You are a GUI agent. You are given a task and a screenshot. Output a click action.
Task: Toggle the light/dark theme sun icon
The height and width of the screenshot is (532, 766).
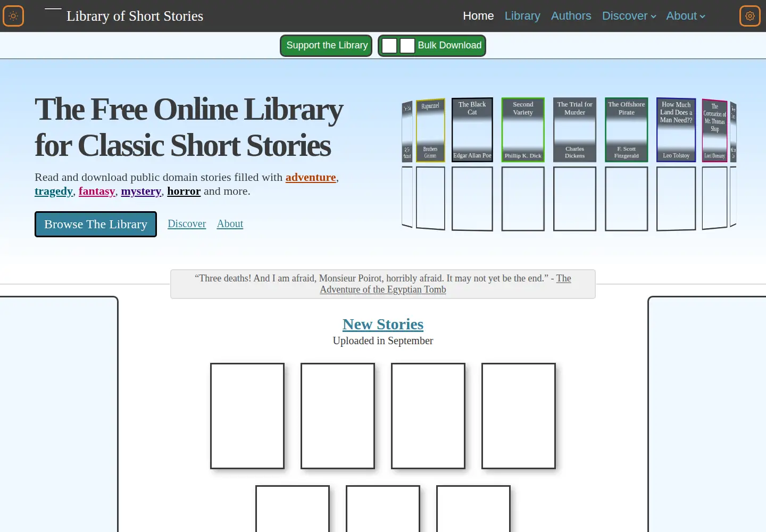click(13, 16)
